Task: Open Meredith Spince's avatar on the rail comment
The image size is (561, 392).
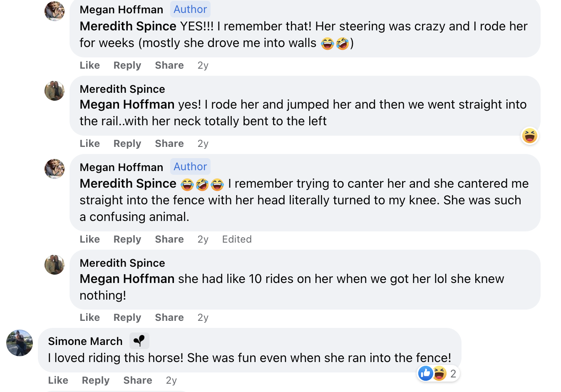Action: [55, 91]
